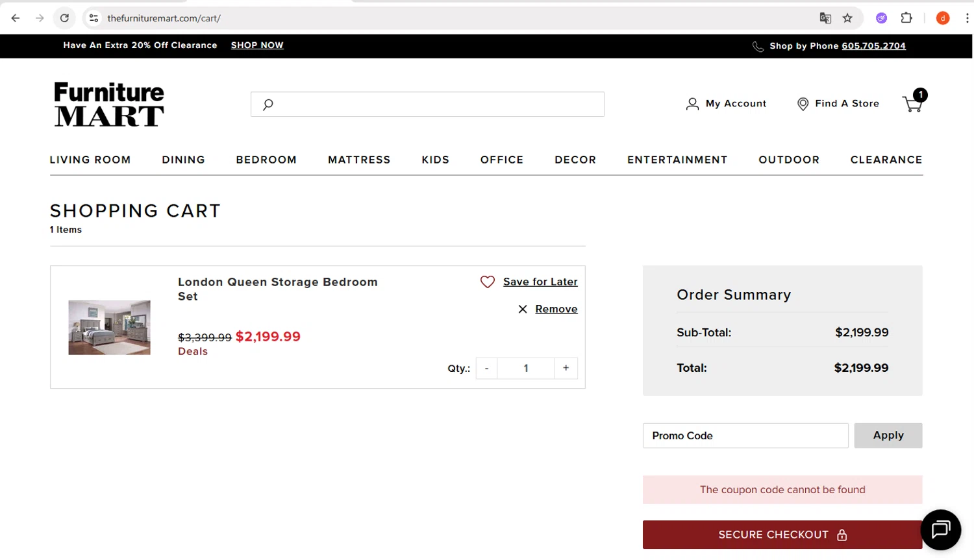This screenshot has height=560, width=974.
Task: Click the Apply promo button
Action: click(888, 435)
